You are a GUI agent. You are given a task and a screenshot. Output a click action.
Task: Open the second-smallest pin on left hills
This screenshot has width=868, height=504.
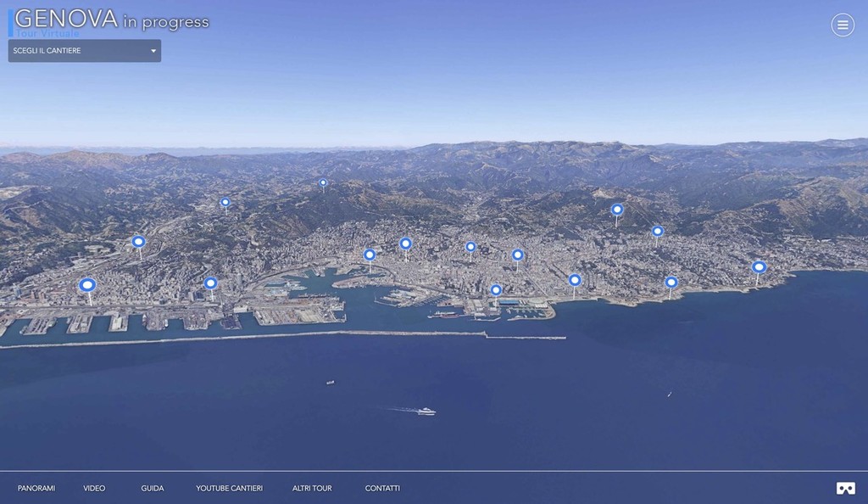pyautogui.click(x=225, y=203)
